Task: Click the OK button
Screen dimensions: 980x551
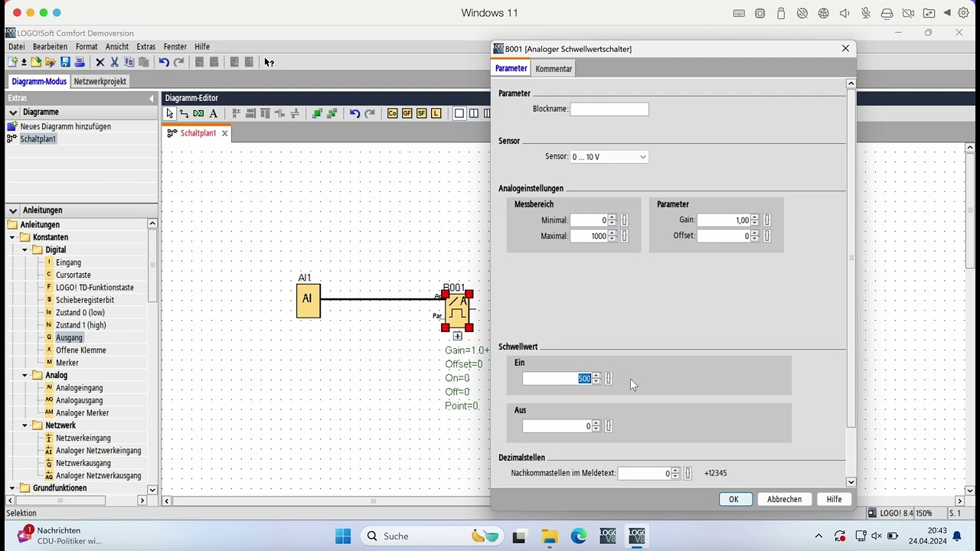Action: point(733,499)
